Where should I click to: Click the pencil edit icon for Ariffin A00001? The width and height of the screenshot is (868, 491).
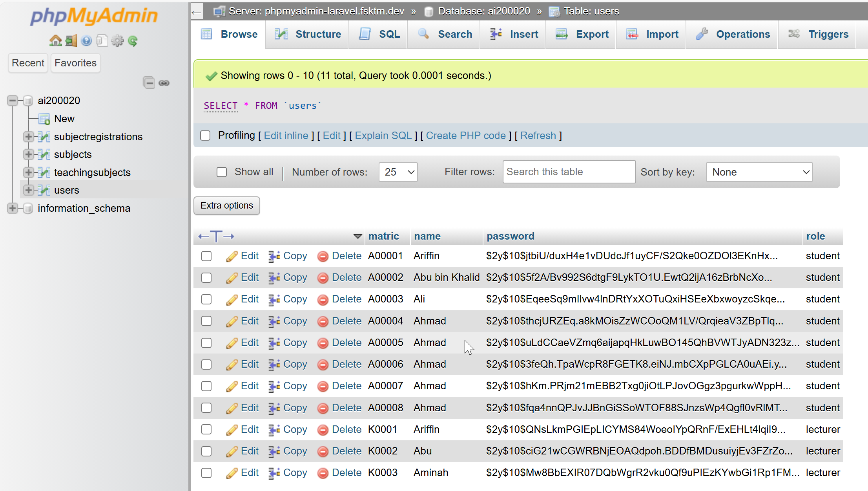coord(232,256)
